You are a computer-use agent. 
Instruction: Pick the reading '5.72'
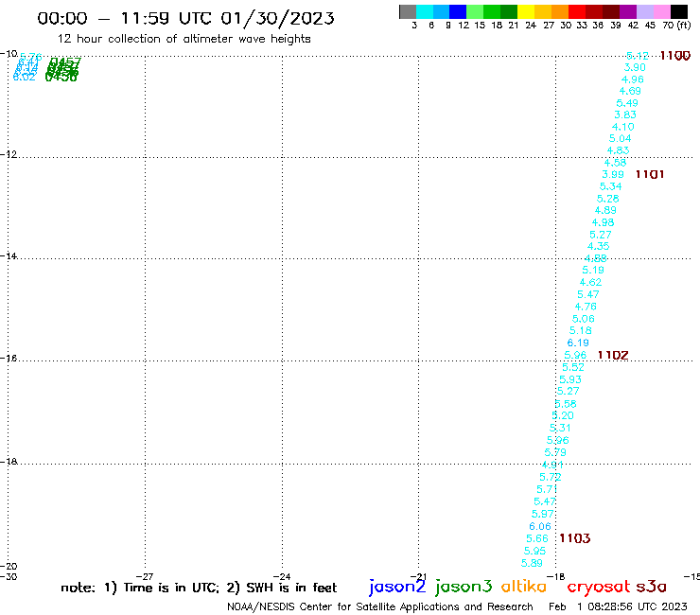coord(551,477)
